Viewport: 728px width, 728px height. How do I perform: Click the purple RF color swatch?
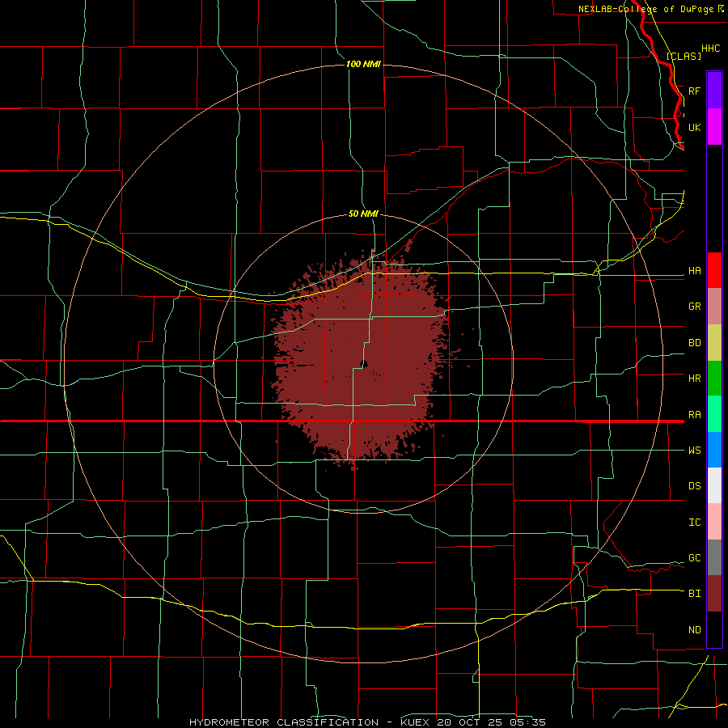[x=714, y=91]
